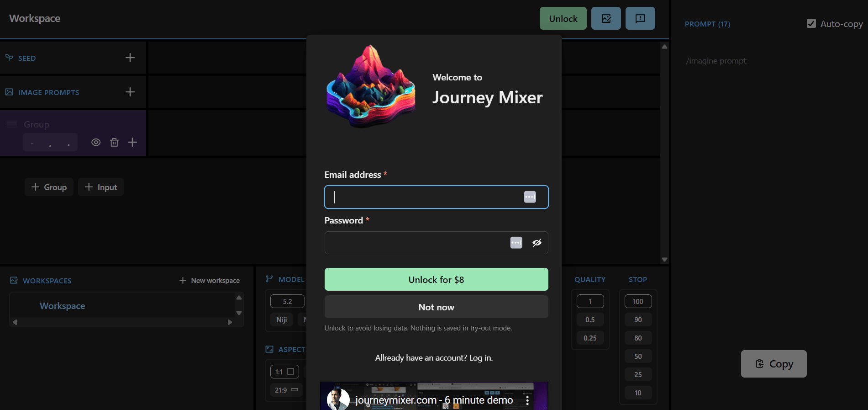Set quality to 0.5
The height and width of the screenshot is (410, 868).
pos(590,319)
